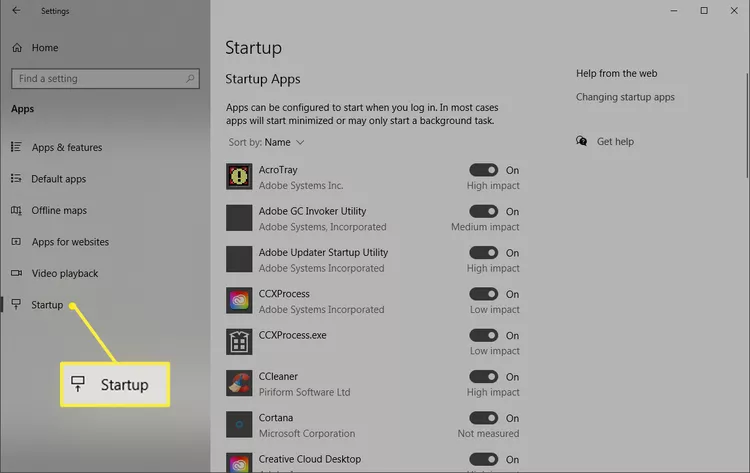Minimize the Settings window
This screenshot has width=750, height=473.
pyautogui.click(x=674, y=11)
